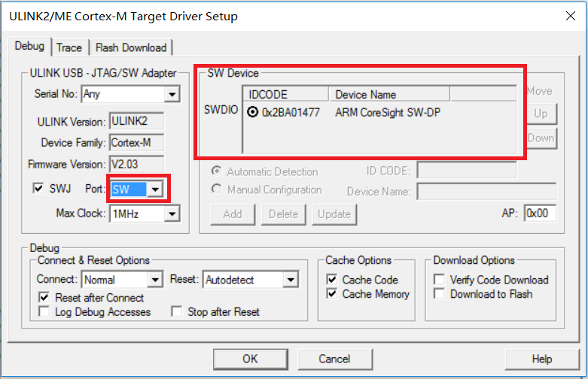Open Help for the driver setup

point(542,359)
